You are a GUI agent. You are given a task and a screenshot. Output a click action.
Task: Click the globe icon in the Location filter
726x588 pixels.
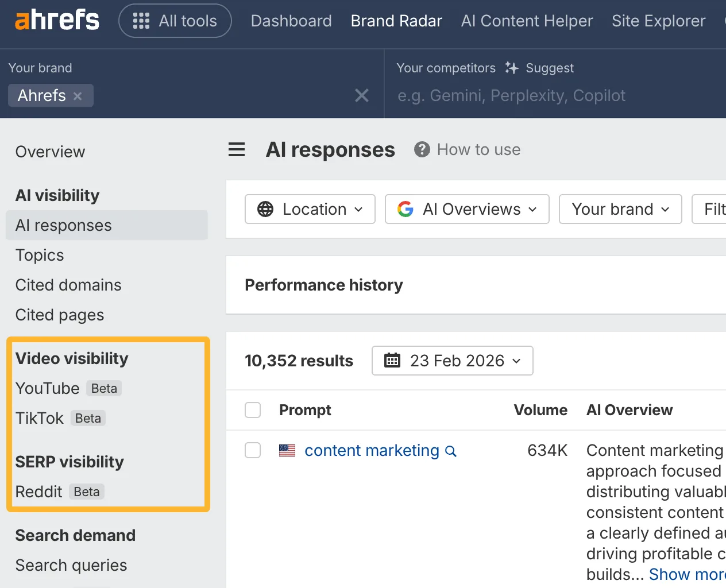click(266, 209)
